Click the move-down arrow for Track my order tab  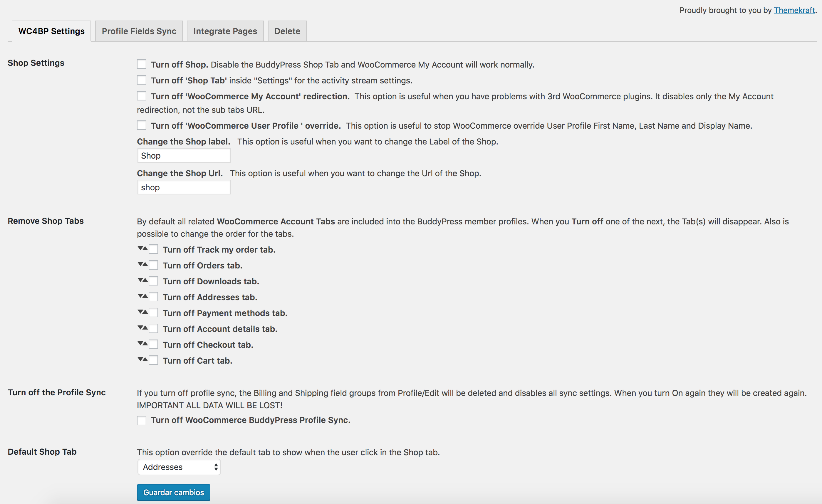pos(140,248)
